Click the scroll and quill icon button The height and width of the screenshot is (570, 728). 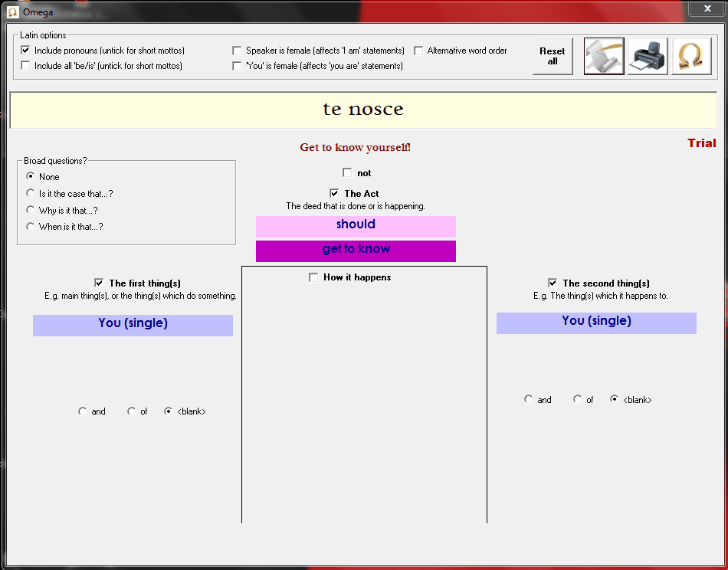(604, 56)
